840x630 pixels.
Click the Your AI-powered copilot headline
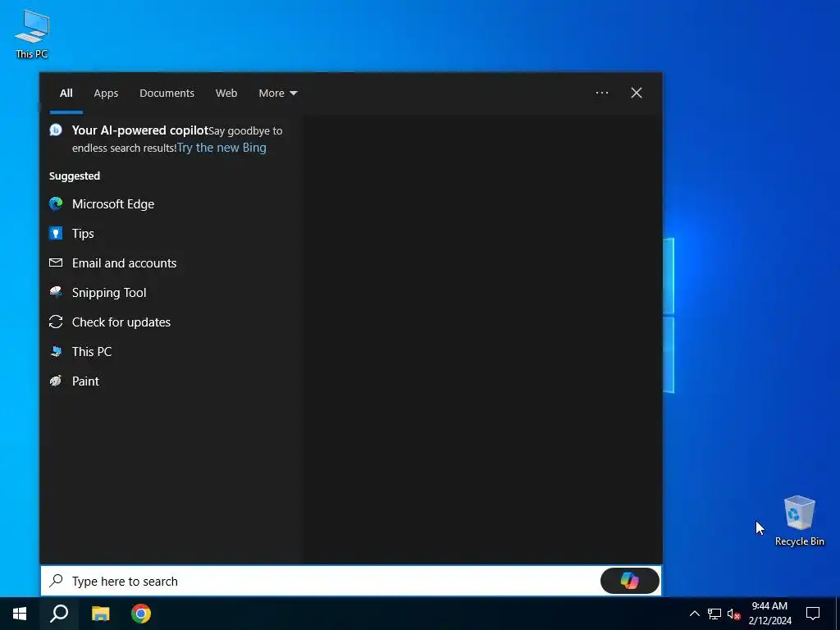pos(139,130)
